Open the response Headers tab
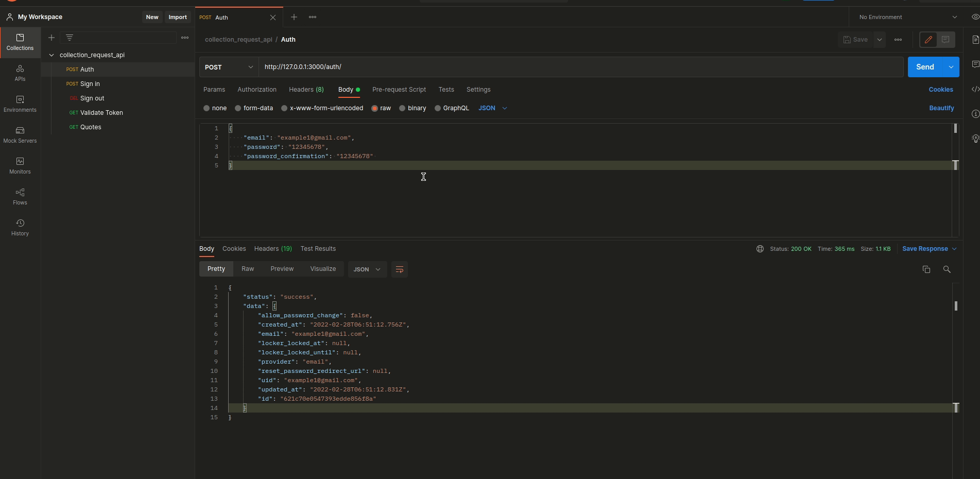Screen dimensions: 980x479 273,249
